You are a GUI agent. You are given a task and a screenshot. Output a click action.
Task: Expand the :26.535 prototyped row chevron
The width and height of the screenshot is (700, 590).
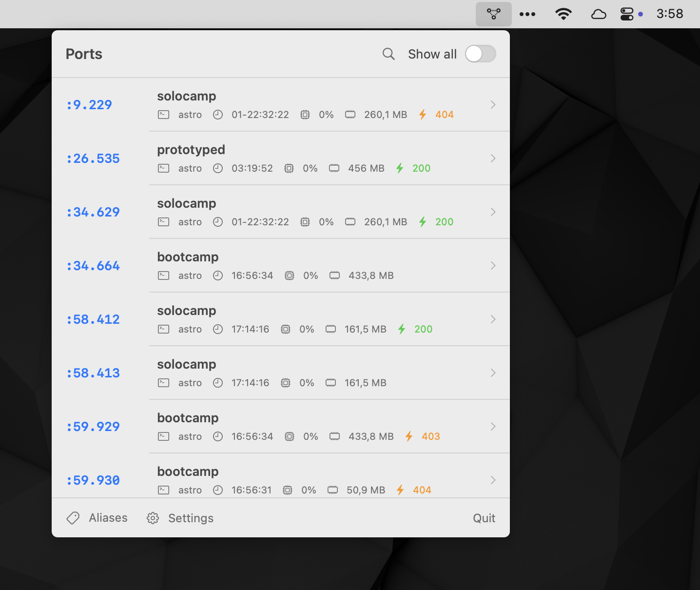pos(493,158)
